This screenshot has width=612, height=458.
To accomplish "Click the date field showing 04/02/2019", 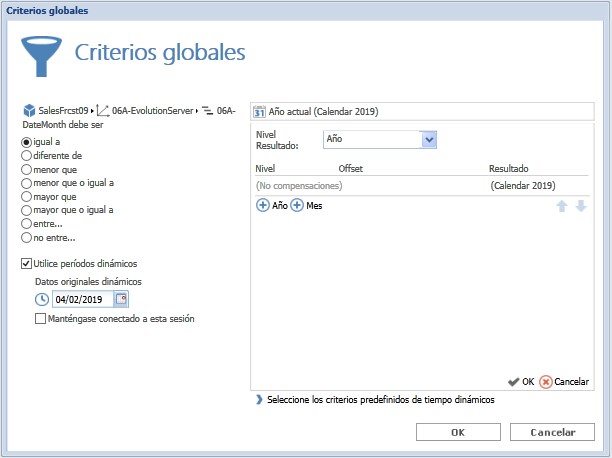I will point(83,299).
